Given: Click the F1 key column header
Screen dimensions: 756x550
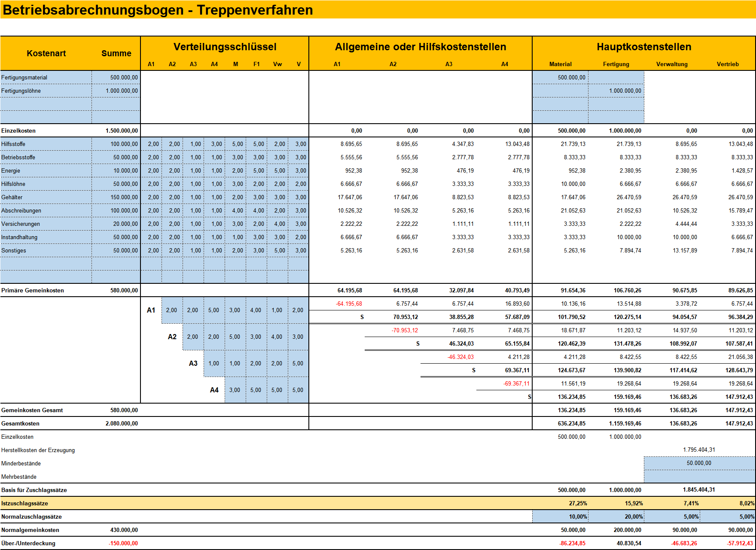Looking at the screenshot, I should tap(256, 64).
